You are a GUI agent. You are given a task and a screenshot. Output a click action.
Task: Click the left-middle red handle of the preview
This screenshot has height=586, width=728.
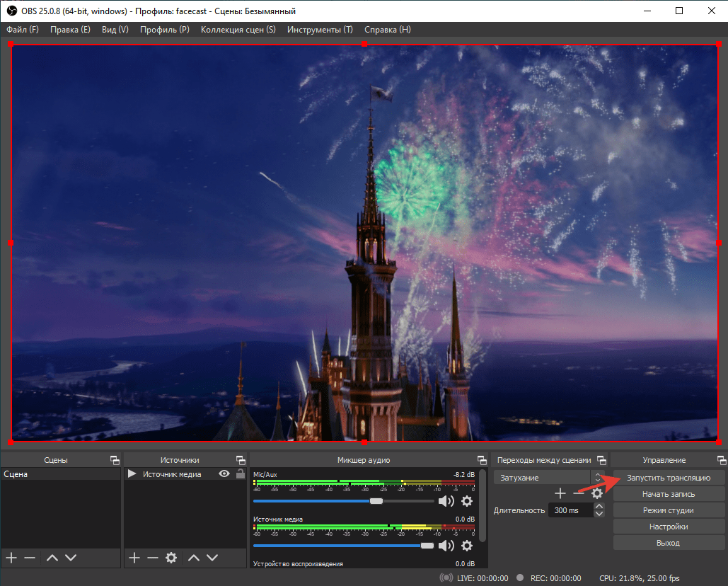coord(11,243)
